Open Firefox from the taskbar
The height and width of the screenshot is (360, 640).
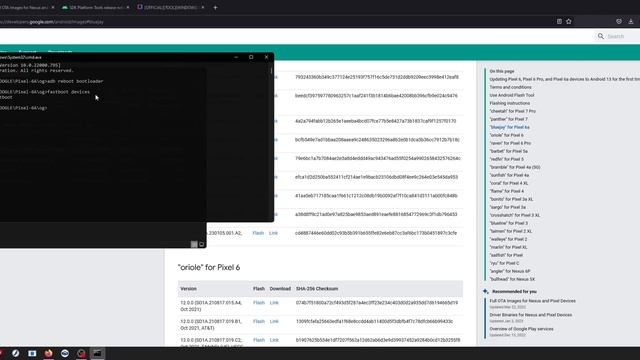pos(49,353)
